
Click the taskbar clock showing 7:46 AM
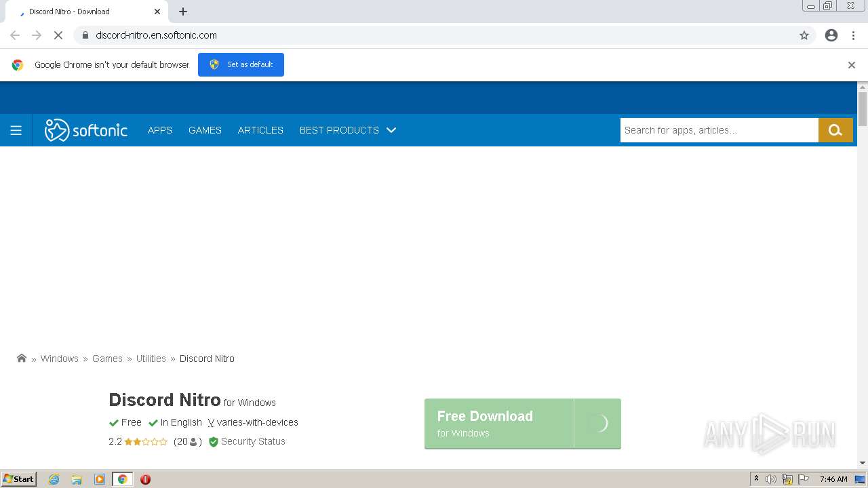tap(833, 479)
